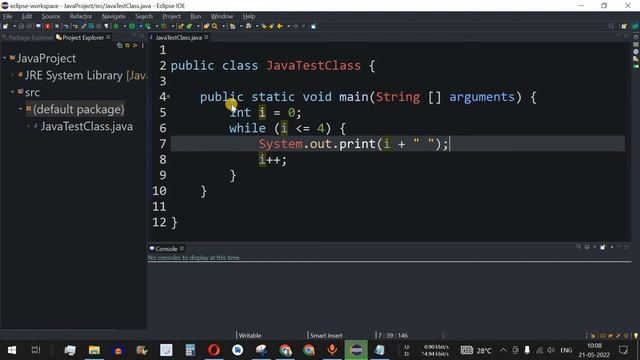Open the Windows Start menu
Screen dimensions: 640x360
coord(12,350)
